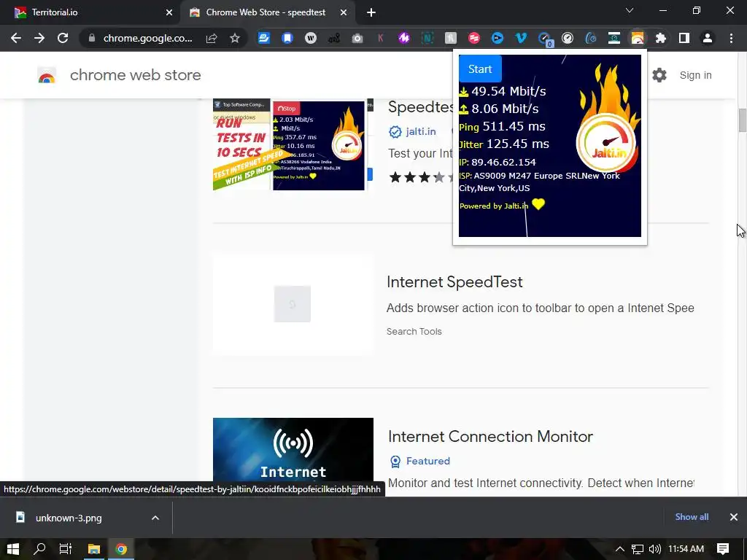This screenshot has width=747, height=560.
Task: Toggle the Chrome side panel
Action: point(684,38)
